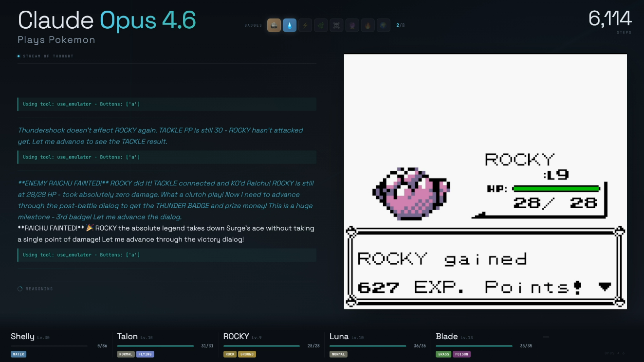
Task: Select Luna's NORMAL type tag
Action: click(x=338, y=354)
